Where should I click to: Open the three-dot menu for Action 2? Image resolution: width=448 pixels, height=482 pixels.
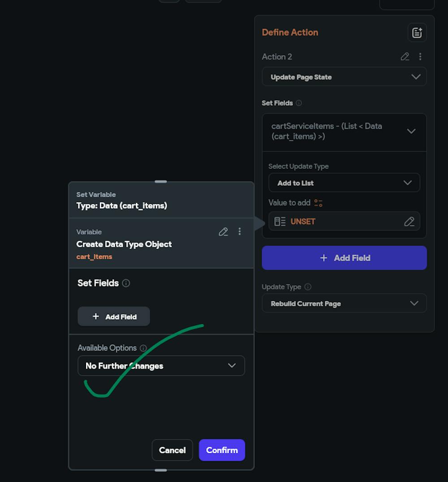point(420,56)
